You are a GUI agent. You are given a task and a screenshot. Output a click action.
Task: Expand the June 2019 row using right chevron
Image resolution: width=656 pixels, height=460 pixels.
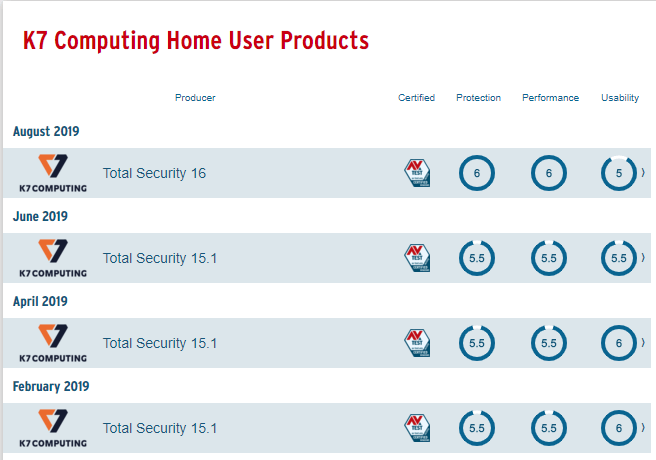click(643, 258)
